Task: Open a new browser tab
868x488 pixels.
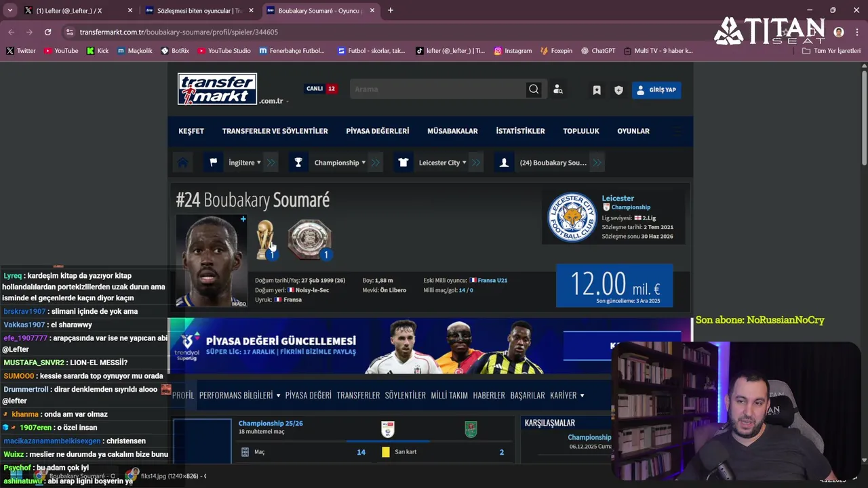Action: click(x=390, y=11)
